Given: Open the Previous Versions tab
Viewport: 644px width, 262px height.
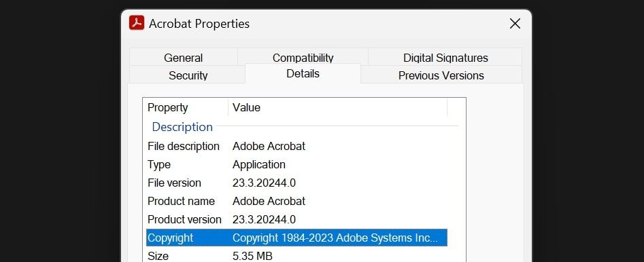Looking at the screenshot, I should click(x=441, y=75).
